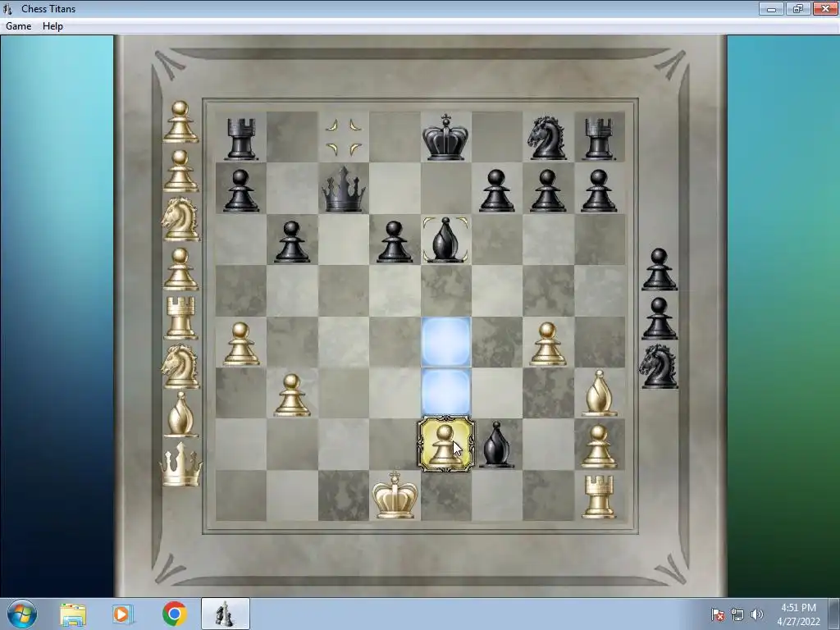The width and height of the screenshot is (840, 630).
Task: Move selected pawn to highlighted e4 square
Action: 445,342
